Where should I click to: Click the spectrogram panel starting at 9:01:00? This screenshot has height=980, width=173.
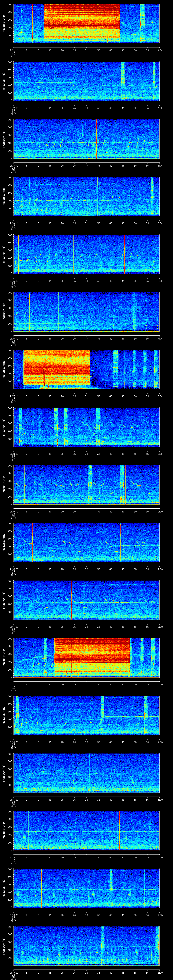[87, 24]
